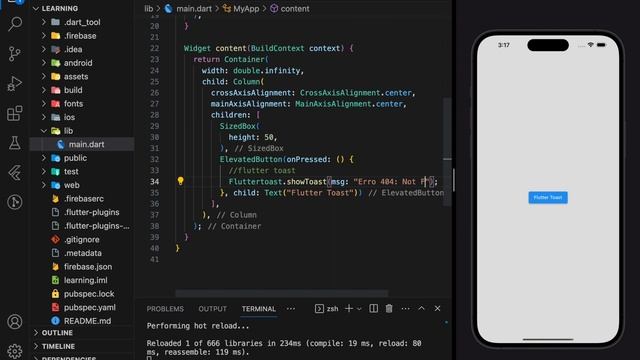Click the lib breadcrumb segment

[149, 9]
